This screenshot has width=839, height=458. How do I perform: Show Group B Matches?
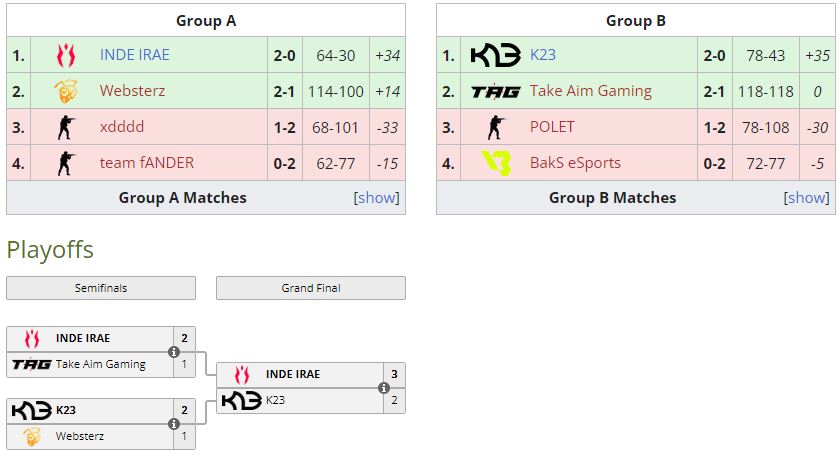807,198
